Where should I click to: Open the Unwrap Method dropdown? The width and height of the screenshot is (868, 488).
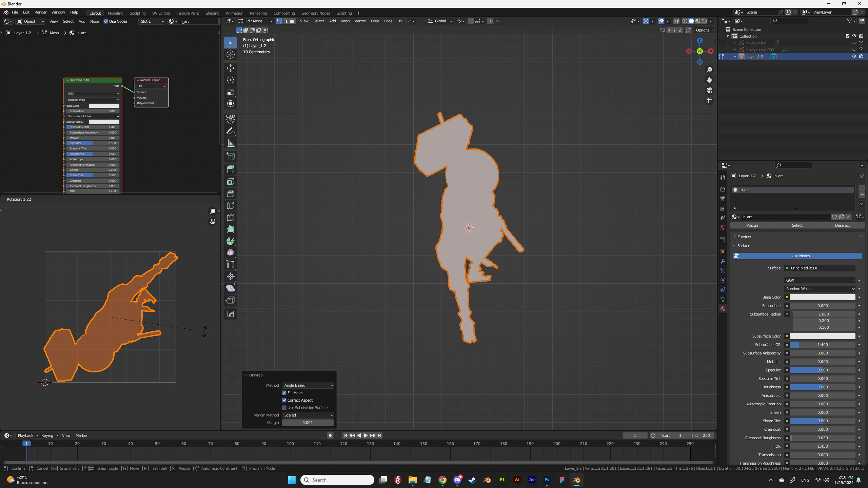click(308, 385)
